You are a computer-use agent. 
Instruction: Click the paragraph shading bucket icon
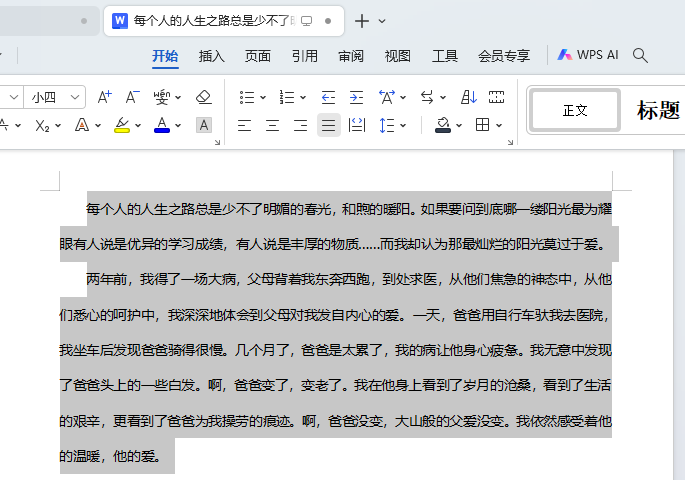click(443, 125)
